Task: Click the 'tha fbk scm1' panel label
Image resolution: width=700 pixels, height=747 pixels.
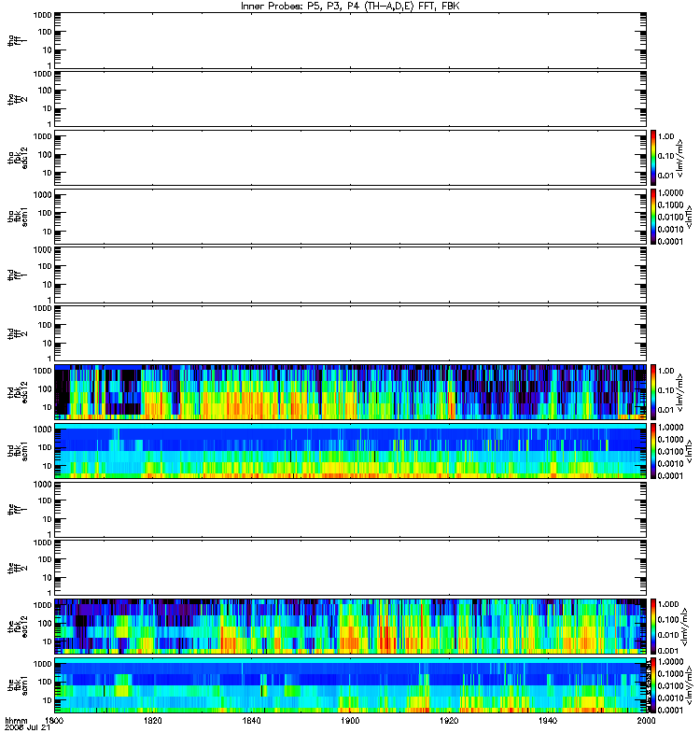Action: 17,217
